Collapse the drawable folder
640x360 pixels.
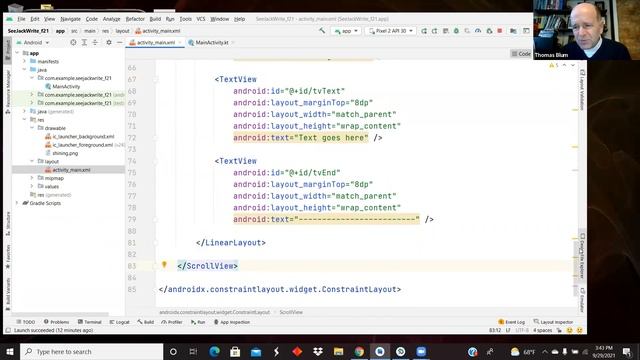(x=32, y=128)
